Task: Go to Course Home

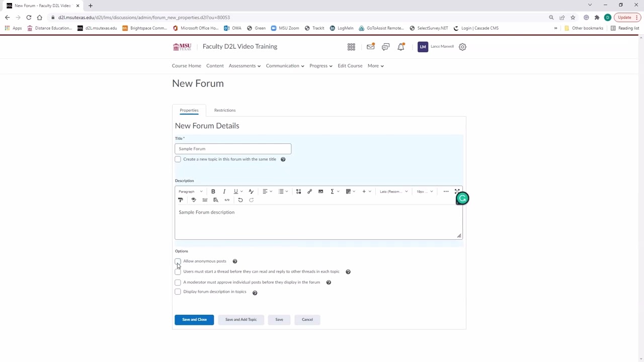Action: click(187, 66)
